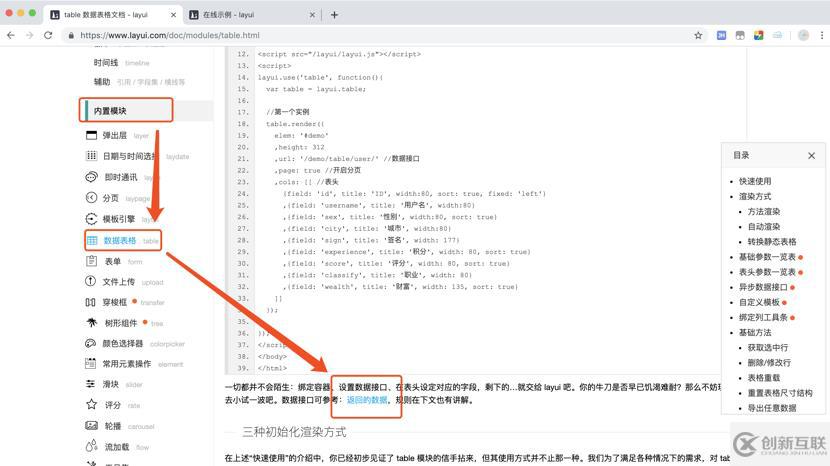Click the 表单 form icon
Image resolution: width=830 pixels, height=466 pixels.
point(92,261)
